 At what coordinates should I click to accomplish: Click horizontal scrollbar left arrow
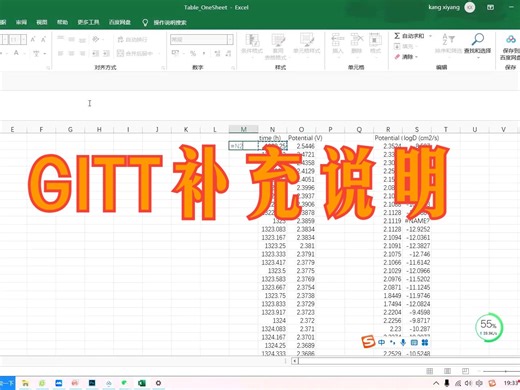295,361
